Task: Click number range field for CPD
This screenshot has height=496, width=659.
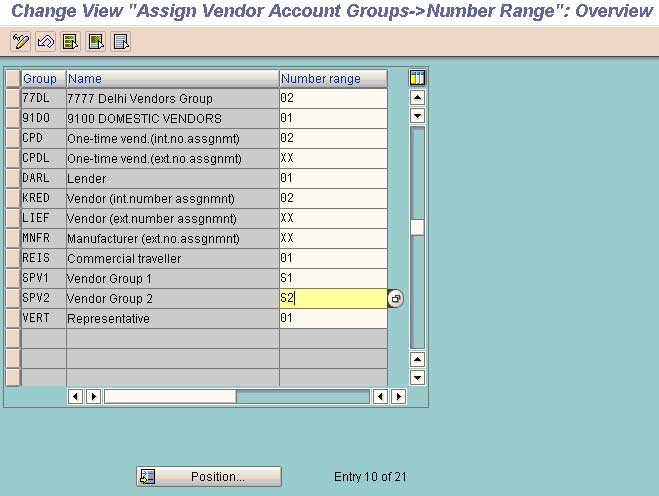Action: click(x=333, y=138)
